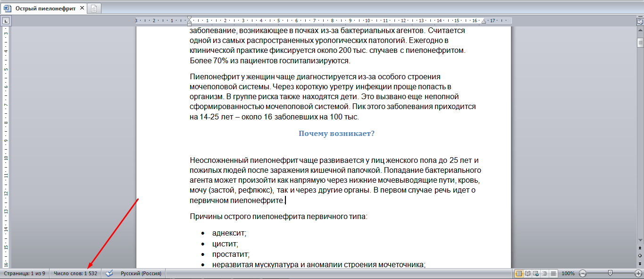Screen dimensions: 644x279
Task: Click the vertical scrollbar up arrow
Action: pyautogui.click(x=640, y=31)
